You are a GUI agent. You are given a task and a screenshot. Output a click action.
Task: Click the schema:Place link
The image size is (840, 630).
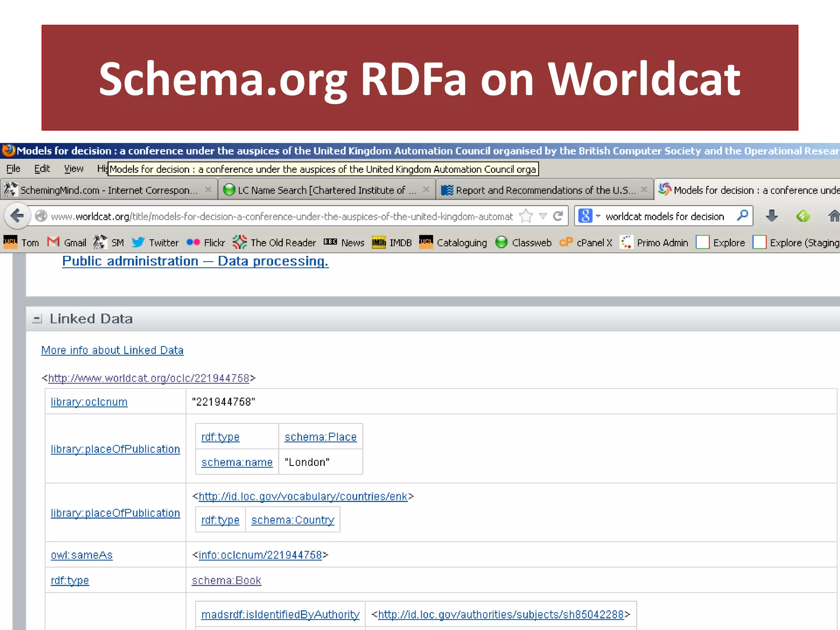tap(321, 437)
